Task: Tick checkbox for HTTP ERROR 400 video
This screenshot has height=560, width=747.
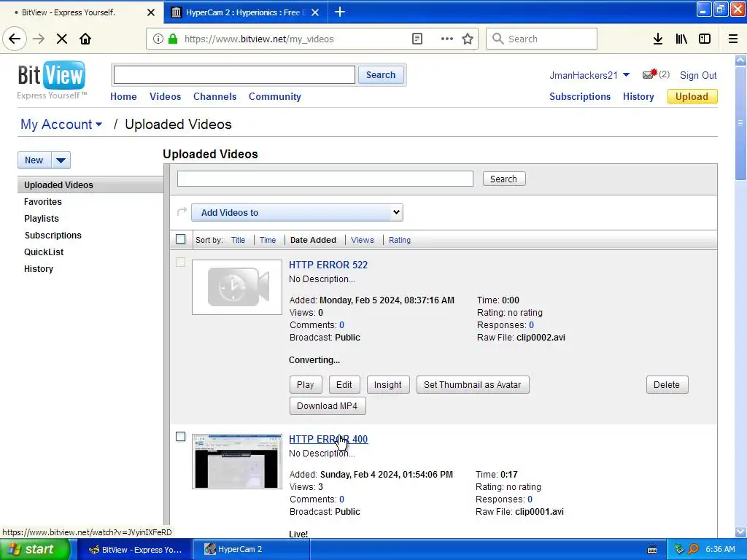Action: tap(181, 437)
